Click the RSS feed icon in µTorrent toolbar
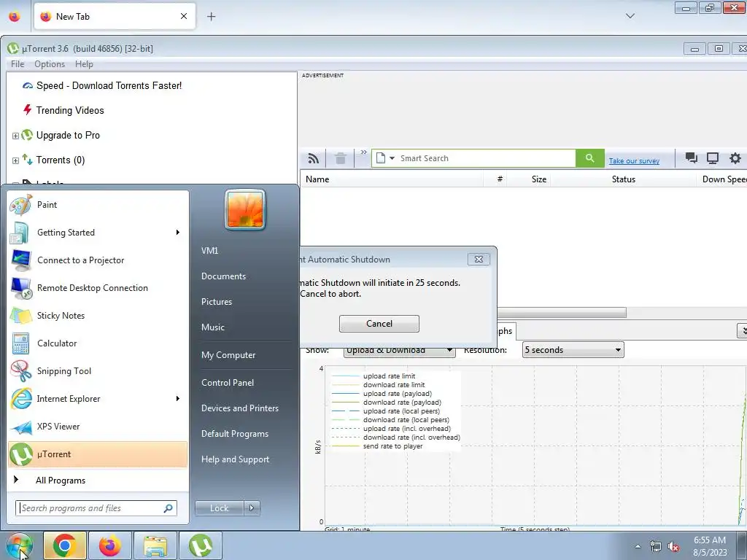The image size is (747, 560). (x=313, y=158)
